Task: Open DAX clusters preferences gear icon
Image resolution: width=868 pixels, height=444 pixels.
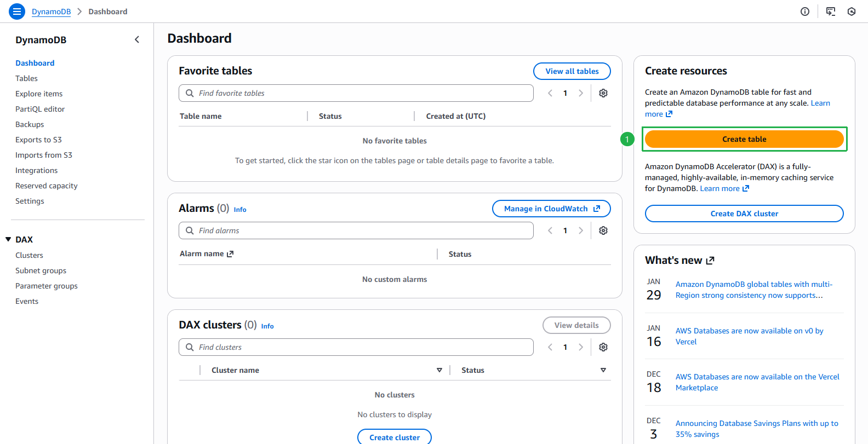Action: pyautogui.click(x=603, y=347)
